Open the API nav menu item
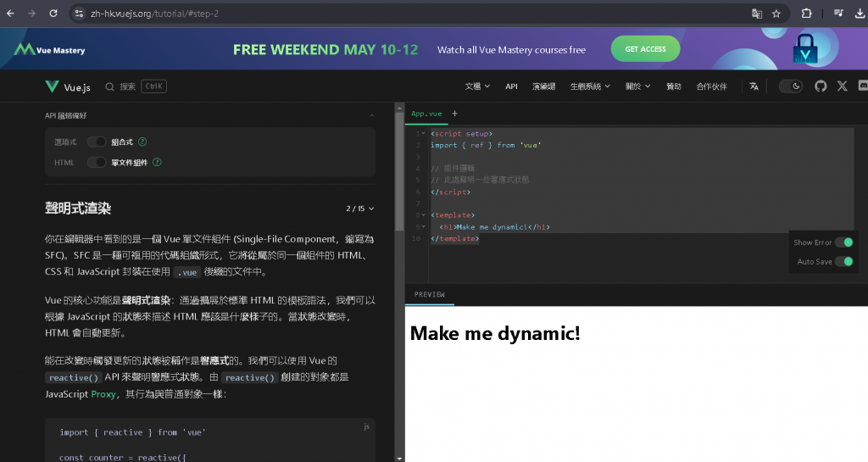This screenshot has height=462, width=868. (511, 86)
